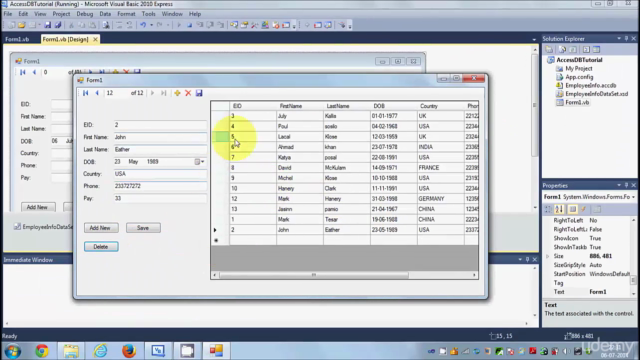Click the Stop Debugging square icon
Viewport: 640px width, 360px height.
click(x=189, y=25)
